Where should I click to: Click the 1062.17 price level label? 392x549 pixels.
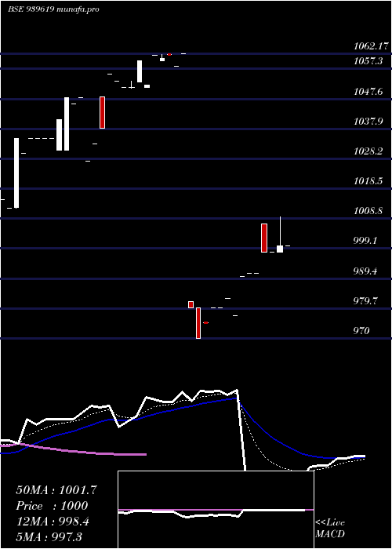372,45
